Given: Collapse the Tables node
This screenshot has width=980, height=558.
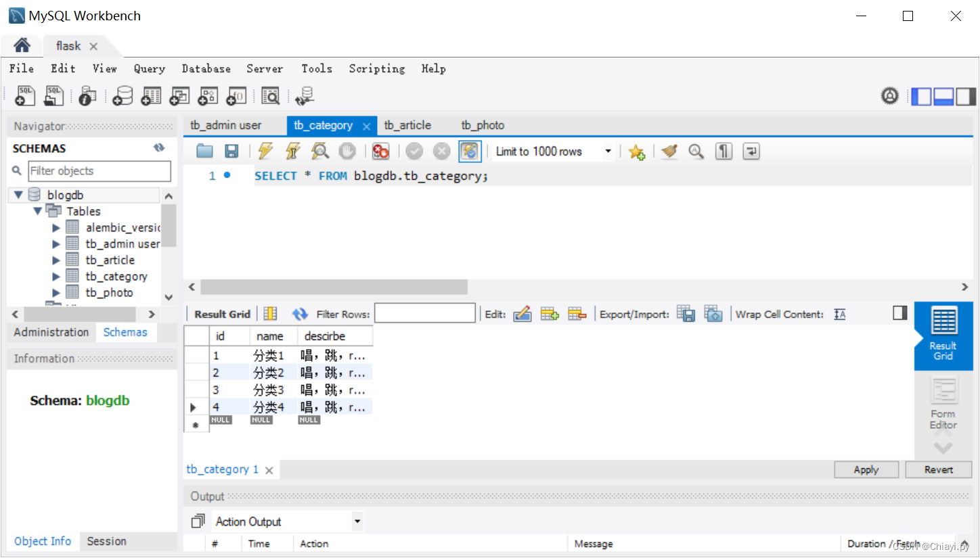Looking at the screenshot, I should click(x=38, y=211).
